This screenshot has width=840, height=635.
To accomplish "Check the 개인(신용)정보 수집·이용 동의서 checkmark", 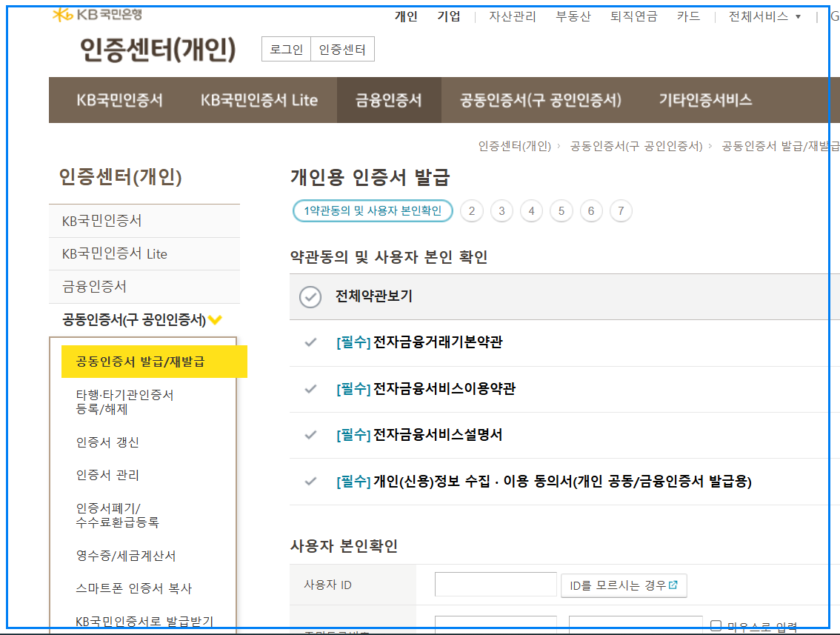I will coord(310,481).
